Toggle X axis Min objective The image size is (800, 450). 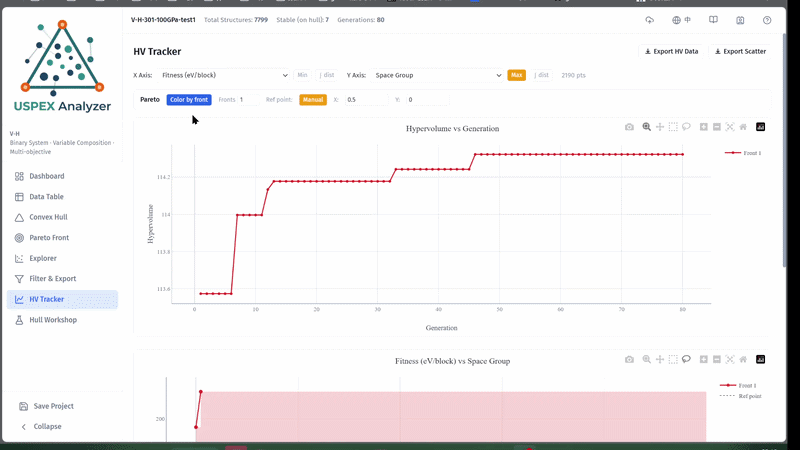(302, 75)
